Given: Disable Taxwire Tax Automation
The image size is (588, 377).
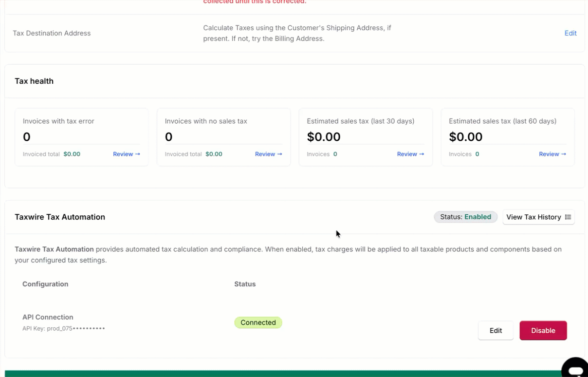Looking at the screenshot, I should point(543,330).
